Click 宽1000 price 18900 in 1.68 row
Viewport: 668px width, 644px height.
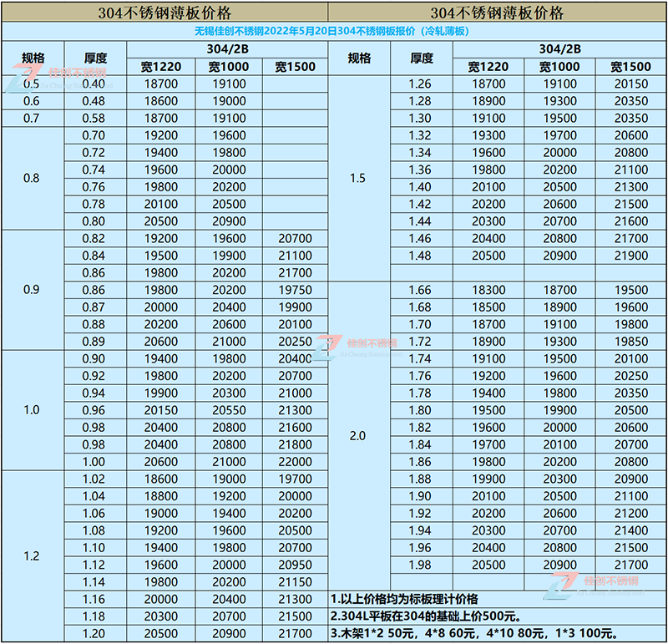(x=560, y=307)
